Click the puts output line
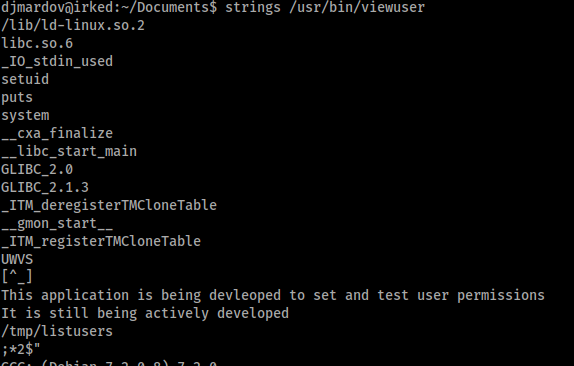The height and width of the screenshot is (366, 574). click(x=17, y=97)
